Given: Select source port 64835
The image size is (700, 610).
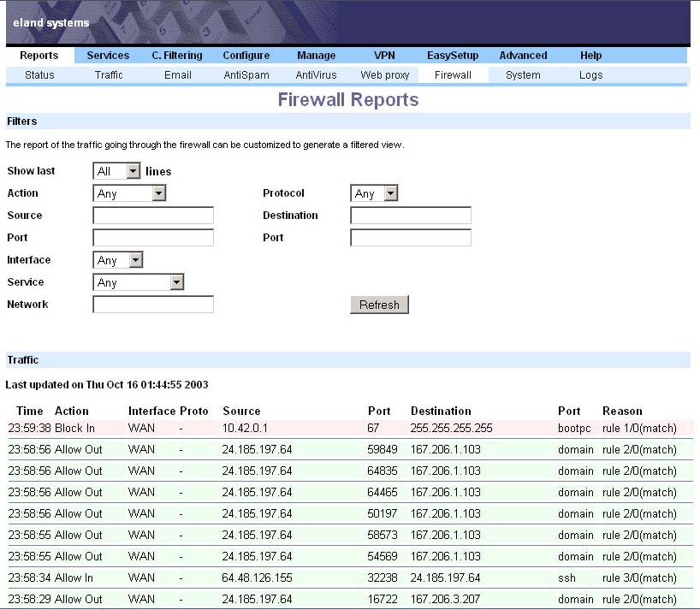Looking at the screenshot, I should coord(383,471).
